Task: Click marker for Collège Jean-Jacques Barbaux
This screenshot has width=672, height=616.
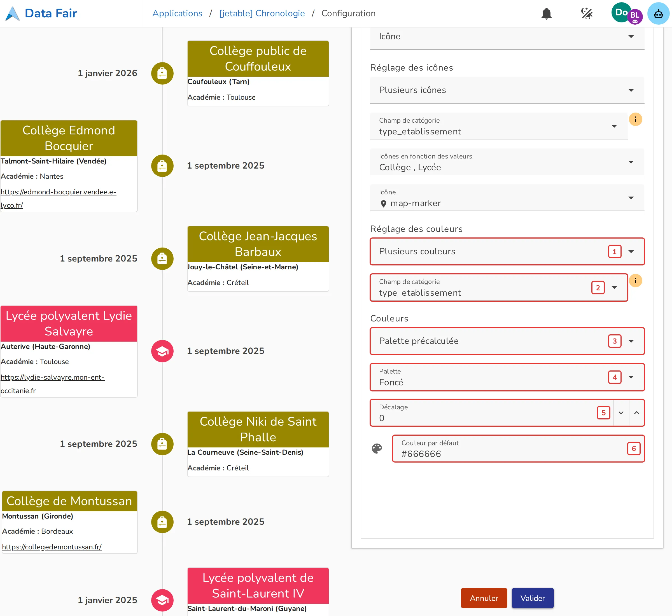Action: click(x=162, y=259)
